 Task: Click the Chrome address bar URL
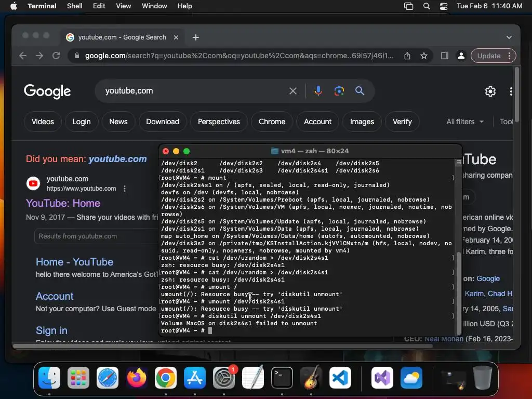(x=239, y=56)
